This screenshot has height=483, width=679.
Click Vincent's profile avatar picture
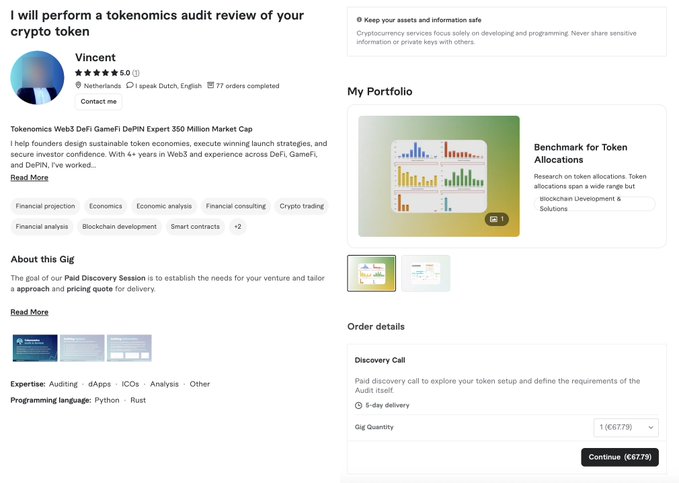point(38,79)
